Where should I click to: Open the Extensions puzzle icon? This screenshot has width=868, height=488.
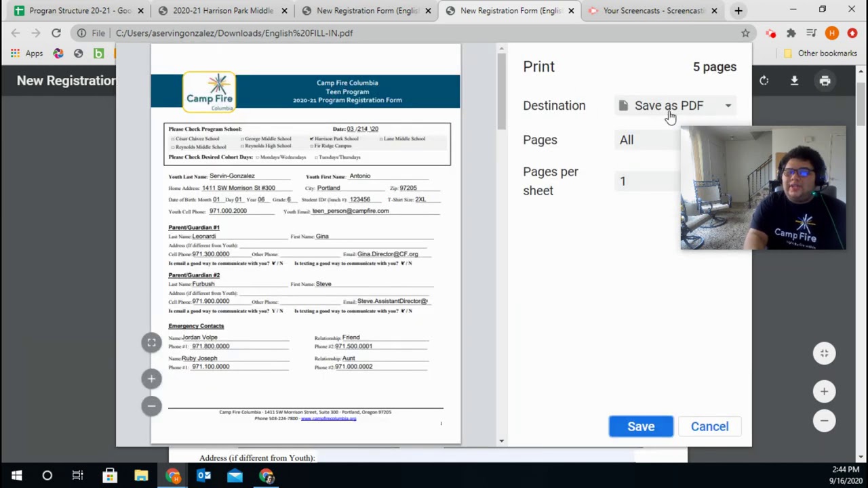791,33
